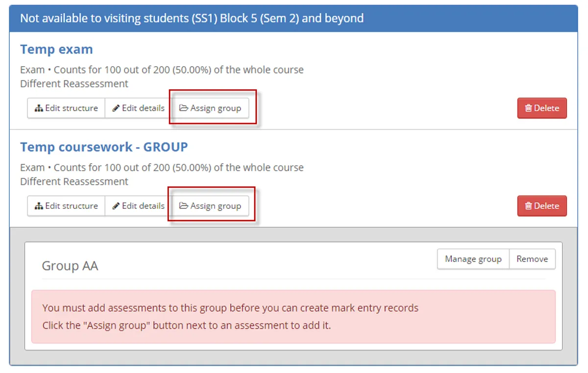This screenshot has width=588, height=373.
Task: Click the pencil icon under Temp exam
Action: tap(116, 108)
